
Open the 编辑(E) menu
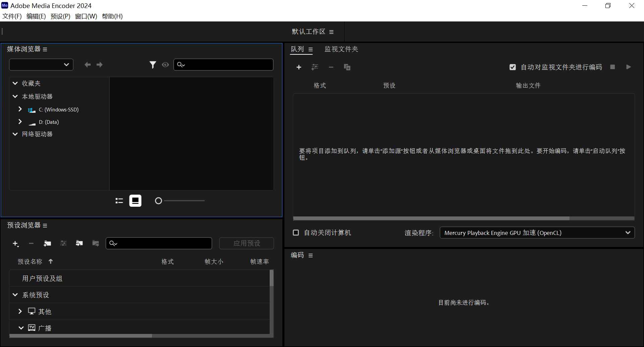(x=36, y=16)
